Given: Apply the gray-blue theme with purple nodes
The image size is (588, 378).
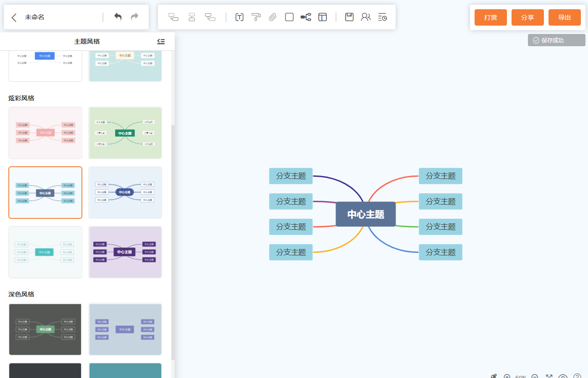Looking at the screenshot, I should point(125,329).
